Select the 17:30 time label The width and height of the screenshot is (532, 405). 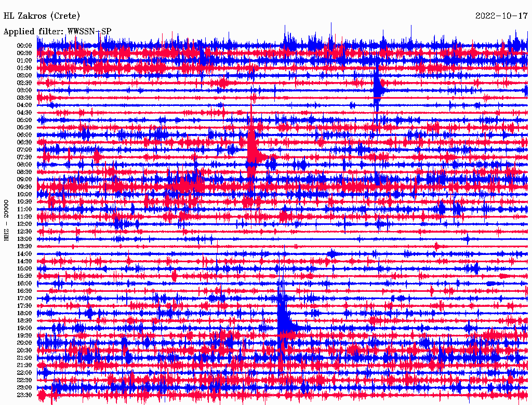coord(24,306)
